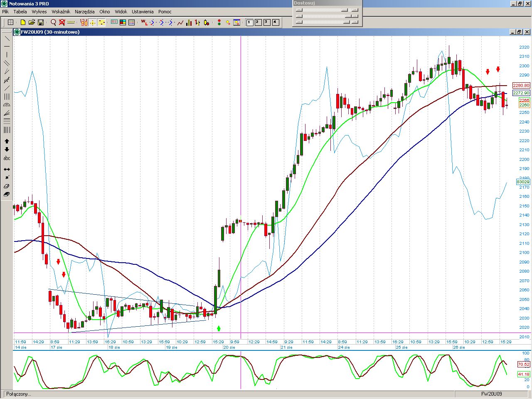This screenshot has height=399, width=532.
Task: Select the line chart type icon
Action: point(180,22)
